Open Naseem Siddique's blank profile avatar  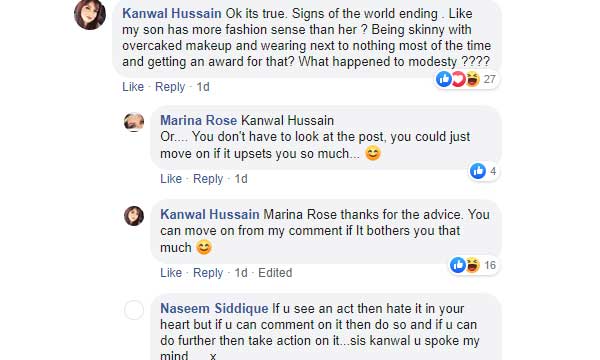click(134, 310)
